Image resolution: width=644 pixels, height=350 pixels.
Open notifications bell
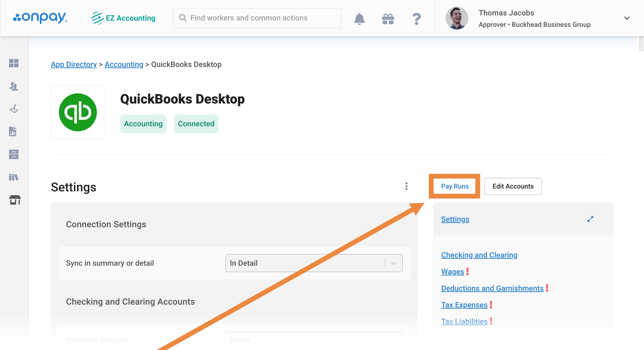[x=360, y=19]
